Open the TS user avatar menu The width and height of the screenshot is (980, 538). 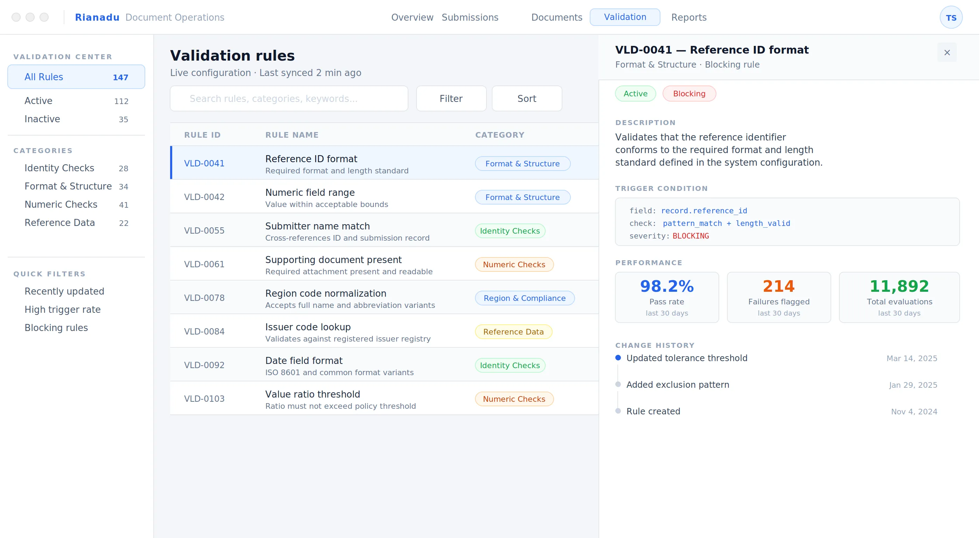point(951,18)
